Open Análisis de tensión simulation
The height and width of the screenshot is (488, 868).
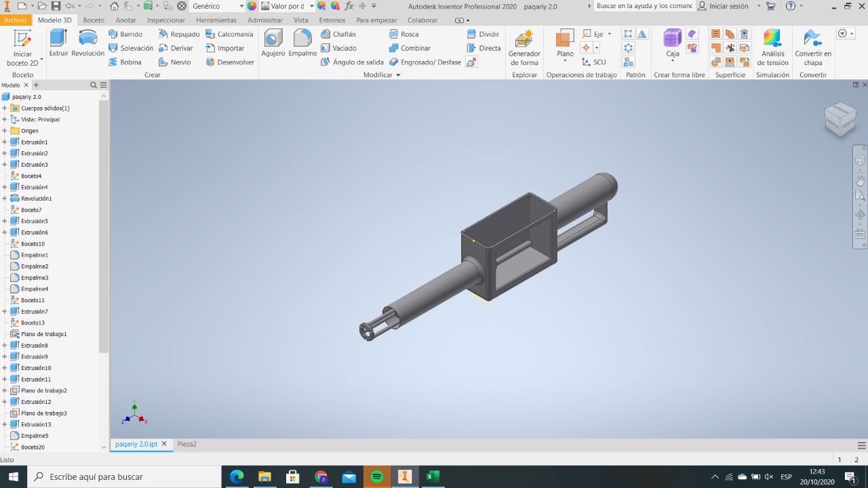(x=772, y=47)
